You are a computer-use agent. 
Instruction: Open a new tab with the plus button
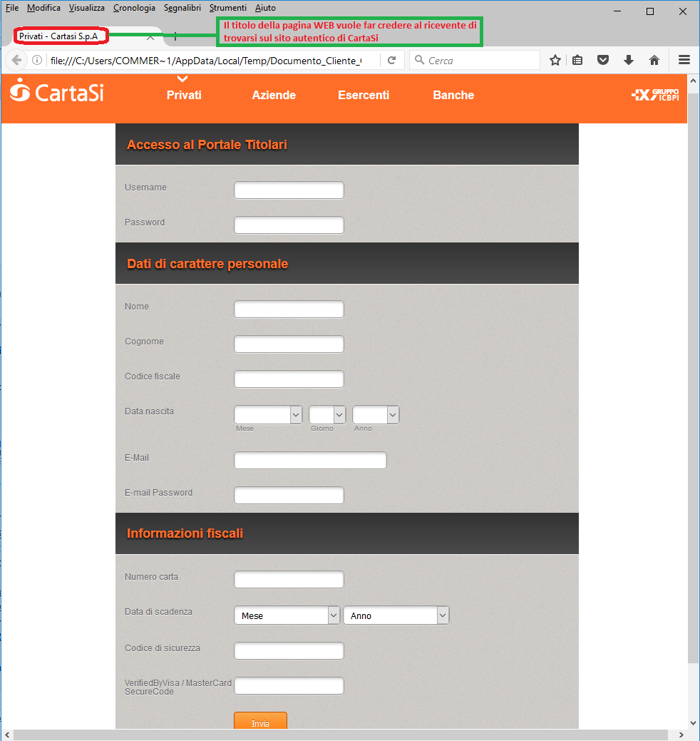click(175, 36)
